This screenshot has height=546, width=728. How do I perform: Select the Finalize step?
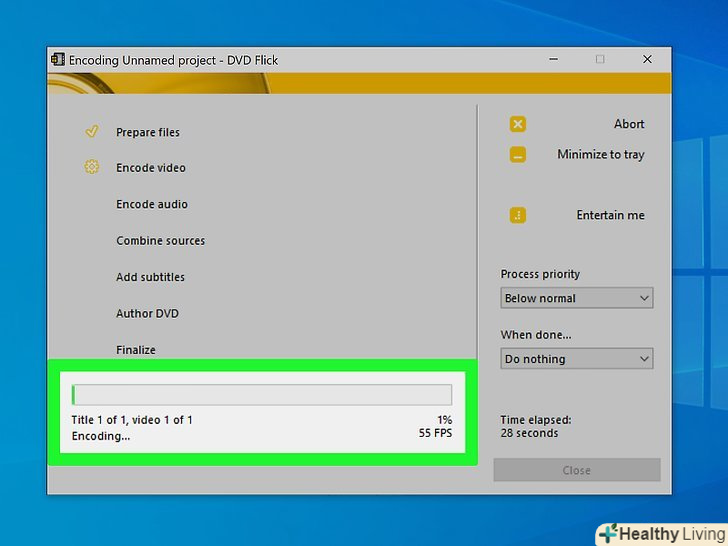click(x=136, y=350)
